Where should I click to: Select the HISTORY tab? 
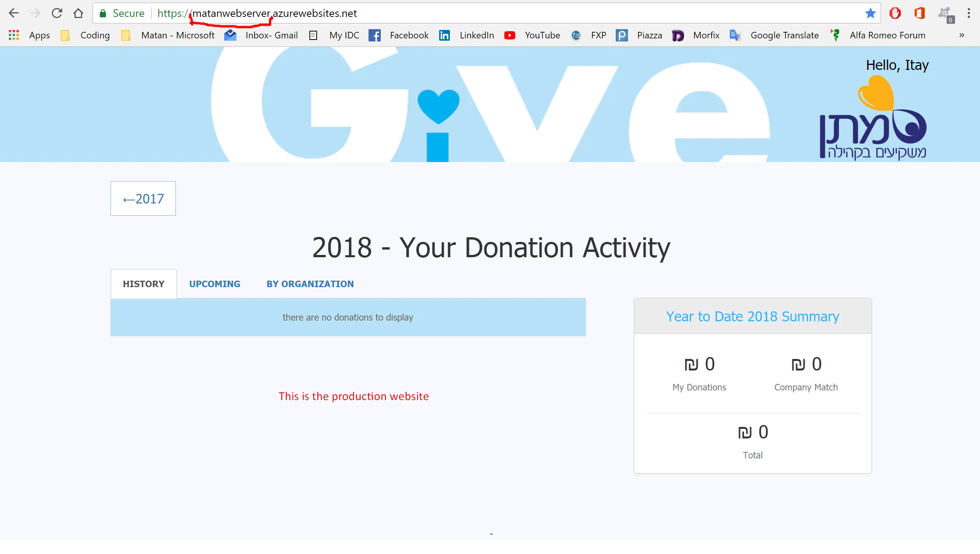point(144,284)
